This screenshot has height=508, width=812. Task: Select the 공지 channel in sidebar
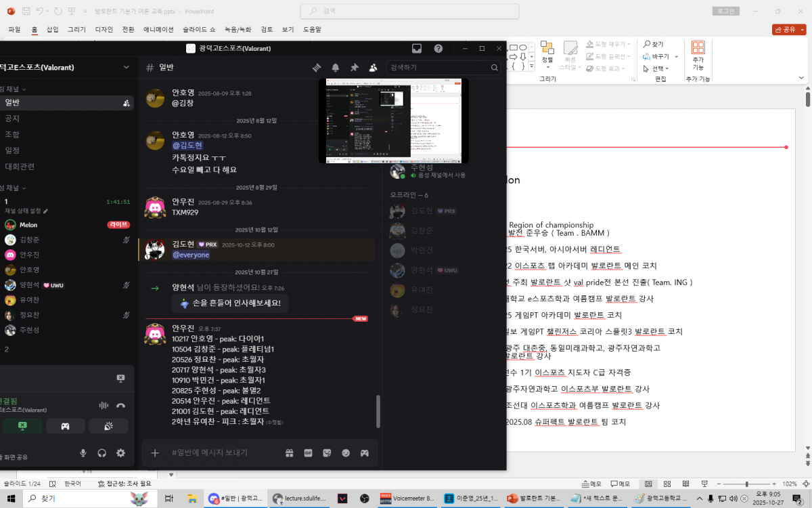[12, 119]
